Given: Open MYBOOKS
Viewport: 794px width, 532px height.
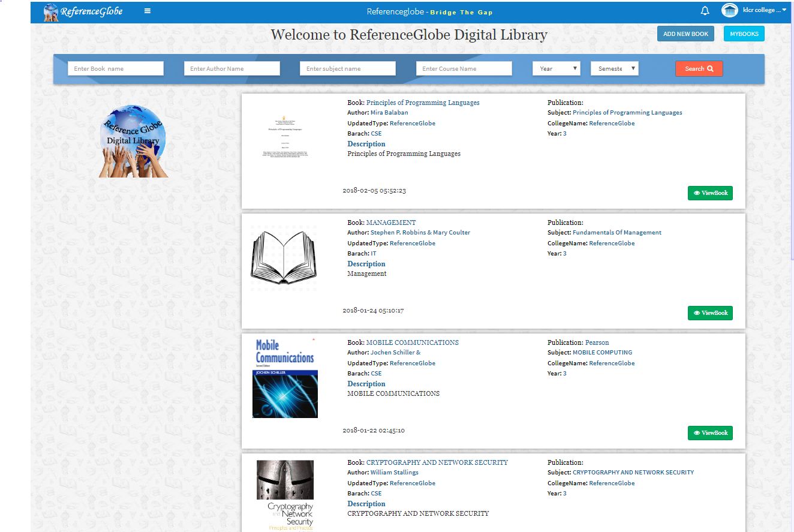Looking at the screenshot, I should (x=744, y=34).
